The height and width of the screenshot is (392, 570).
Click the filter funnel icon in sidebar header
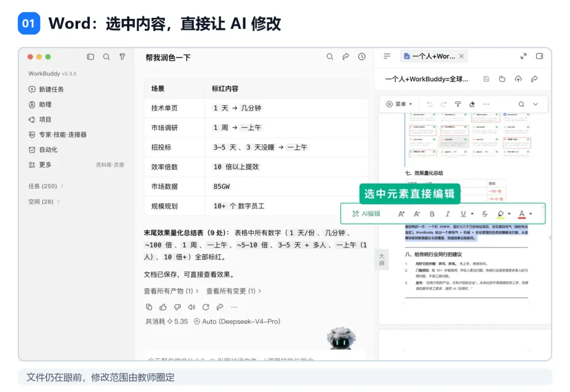pos(122,56)
